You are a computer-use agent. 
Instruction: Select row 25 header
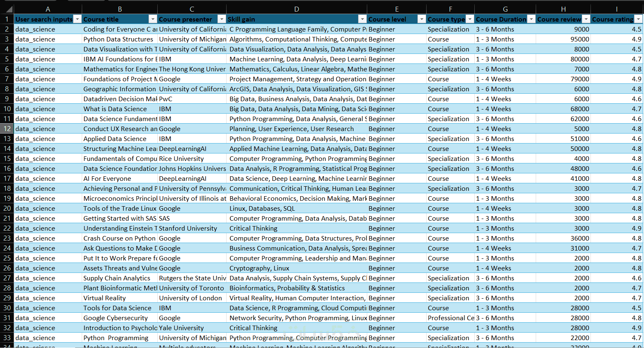click(x=7, y=258)
